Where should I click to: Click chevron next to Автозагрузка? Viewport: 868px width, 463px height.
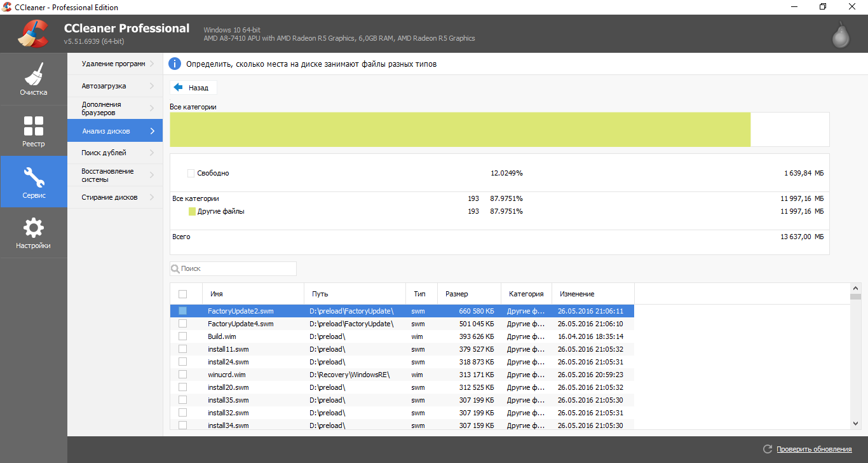tap(152, 86)
